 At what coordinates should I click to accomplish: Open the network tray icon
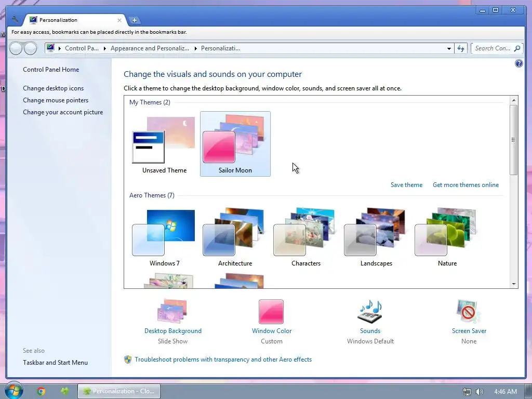467,392
